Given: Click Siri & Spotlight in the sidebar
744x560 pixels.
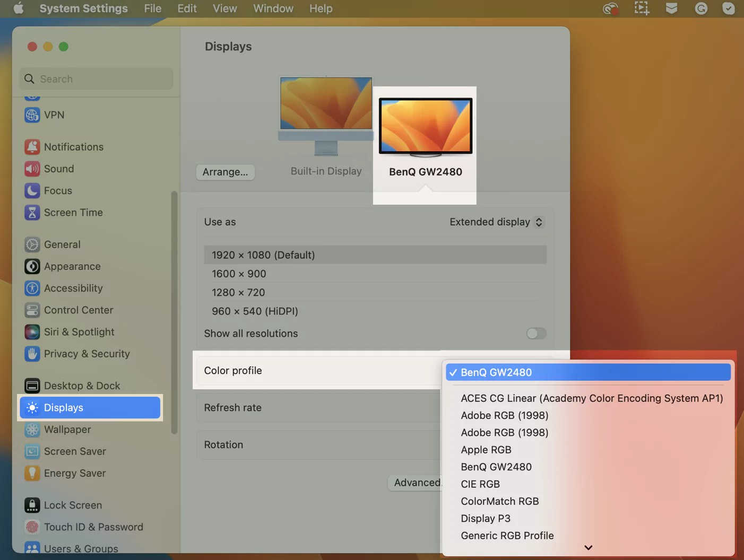Looking at the screenshot, I should tap(79, 332).
